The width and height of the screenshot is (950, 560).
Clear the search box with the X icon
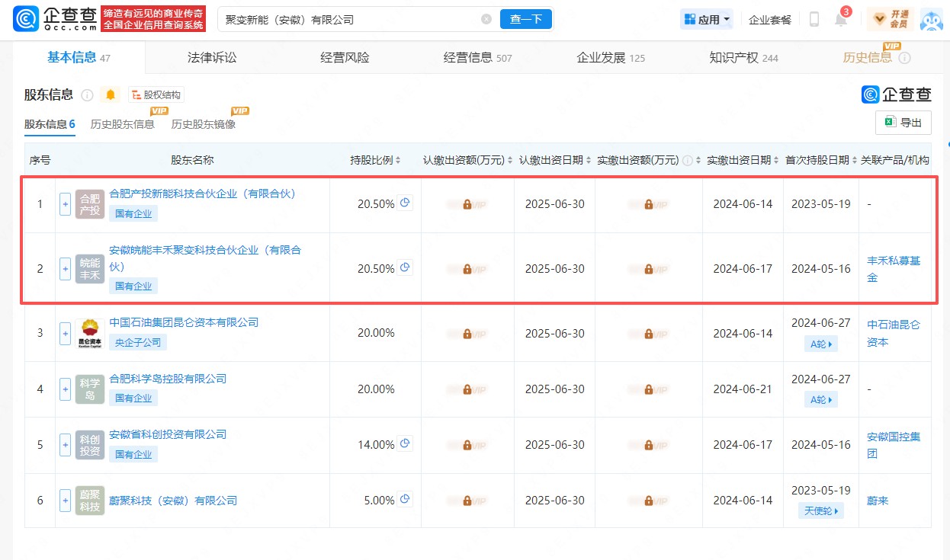point(486,20)
